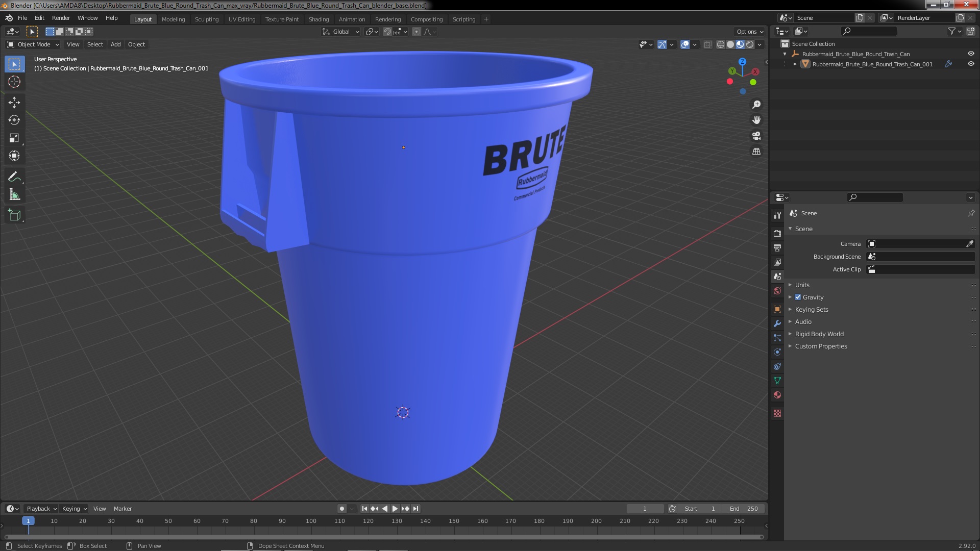Open the Render properties tab
This screenshot has height=551, width=980.
point(777,233)
